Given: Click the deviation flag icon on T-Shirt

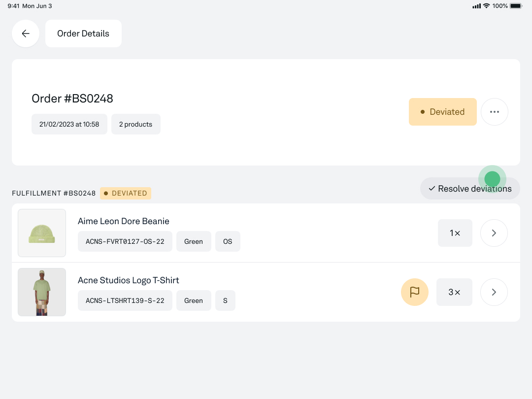Looking at the screenshot, I should coord(415,292).
